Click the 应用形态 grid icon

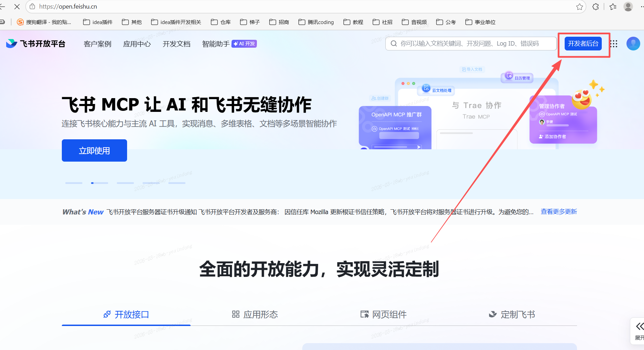(236, 314)
